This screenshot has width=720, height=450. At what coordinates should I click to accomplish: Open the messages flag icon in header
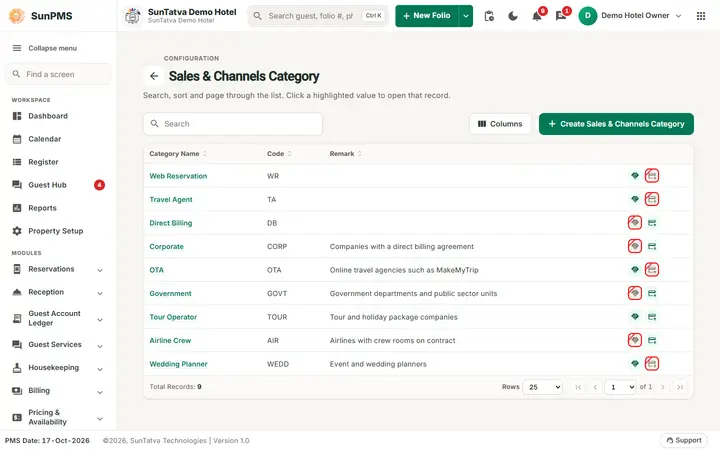coord(561,16)
